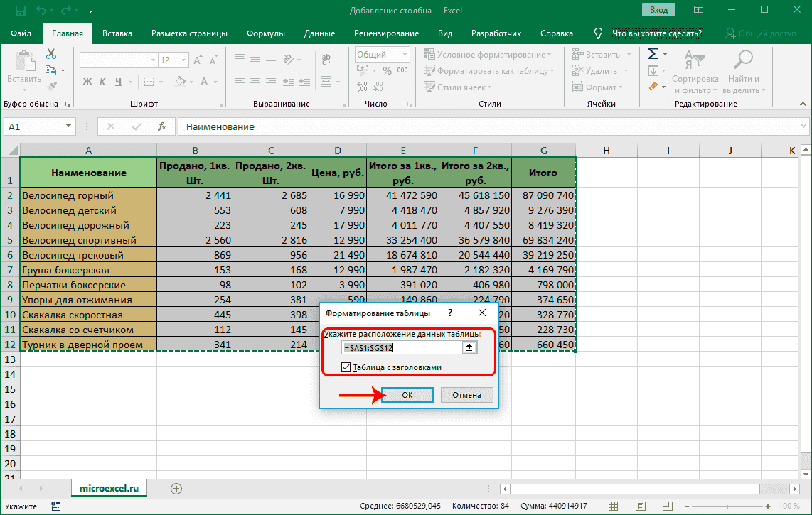Click the range collapse arrow in the dialog
This screenshot has height=515, width=812.
[470, 348]
